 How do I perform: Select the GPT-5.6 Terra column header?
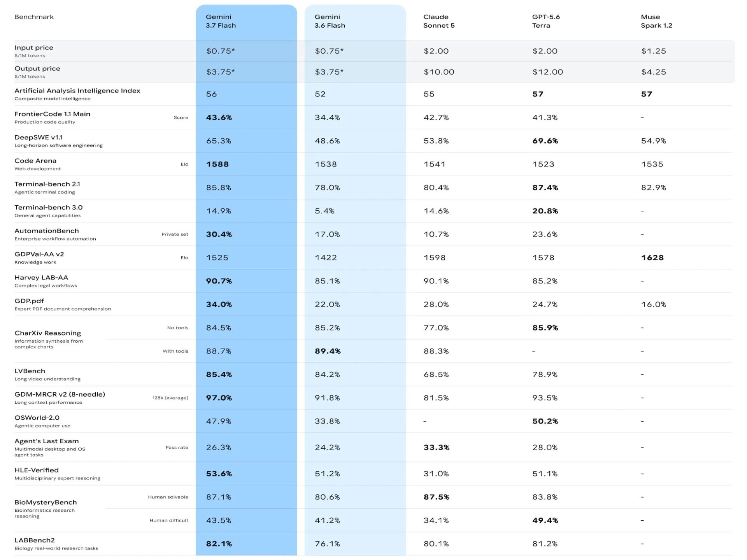click(x=546, y=21)
